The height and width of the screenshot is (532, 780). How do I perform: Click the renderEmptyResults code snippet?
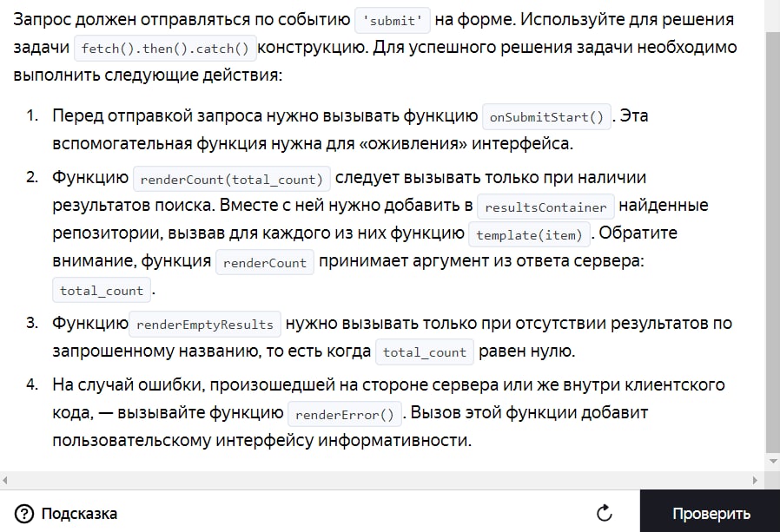[205, 325]
